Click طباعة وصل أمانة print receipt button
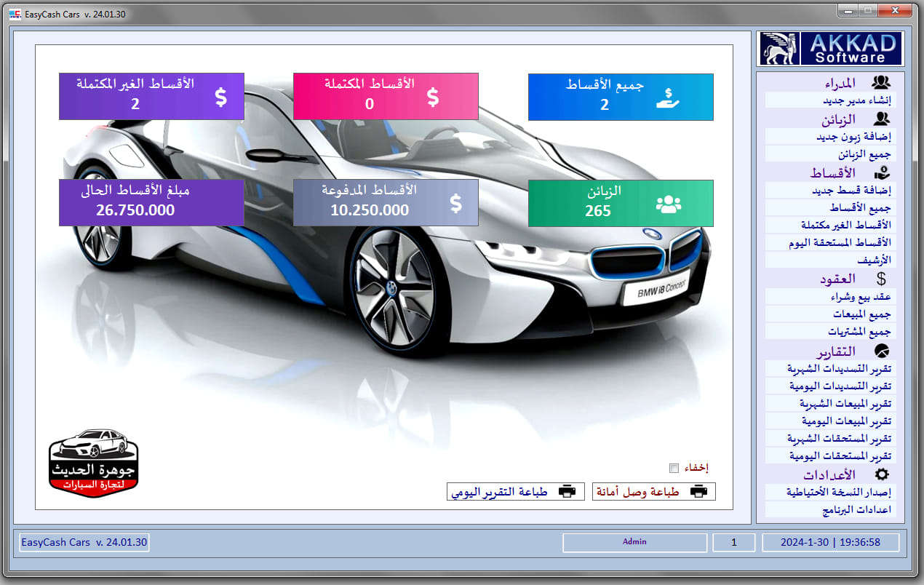The width and height of the screenshot is (924, 585). [653, 492]
